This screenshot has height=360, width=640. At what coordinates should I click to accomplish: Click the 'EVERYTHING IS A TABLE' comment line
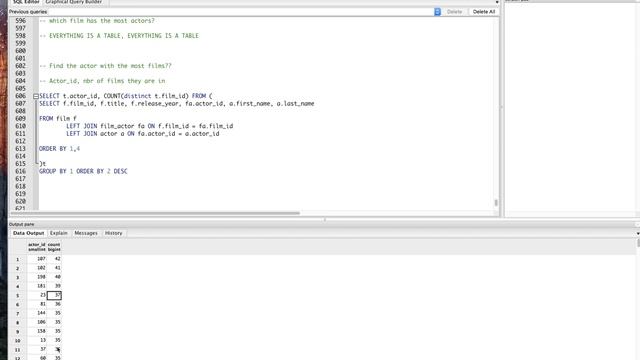coord(119,36)
